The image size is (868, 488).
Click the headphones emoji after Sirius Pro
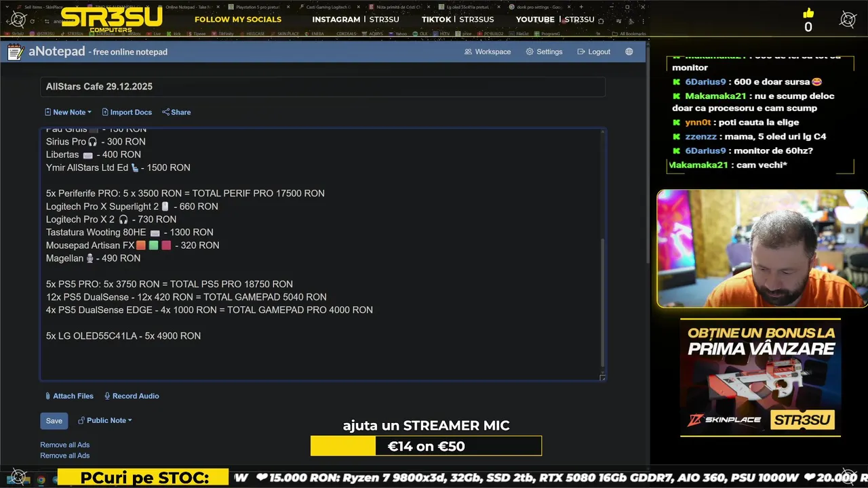93,142
